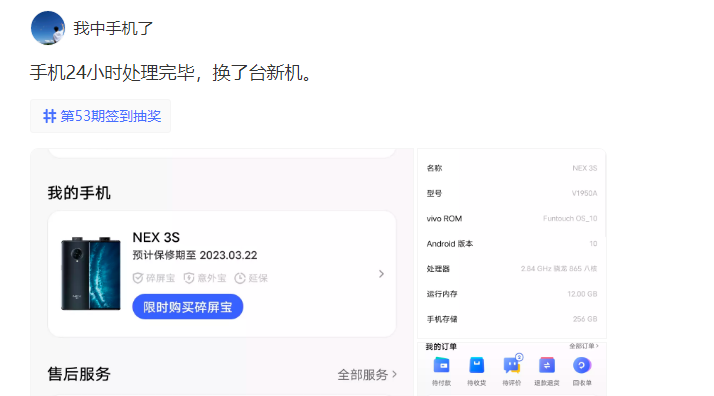Click the 型号 value V1950A
This screenshot has width=714, height=396.
click(584, 193)
